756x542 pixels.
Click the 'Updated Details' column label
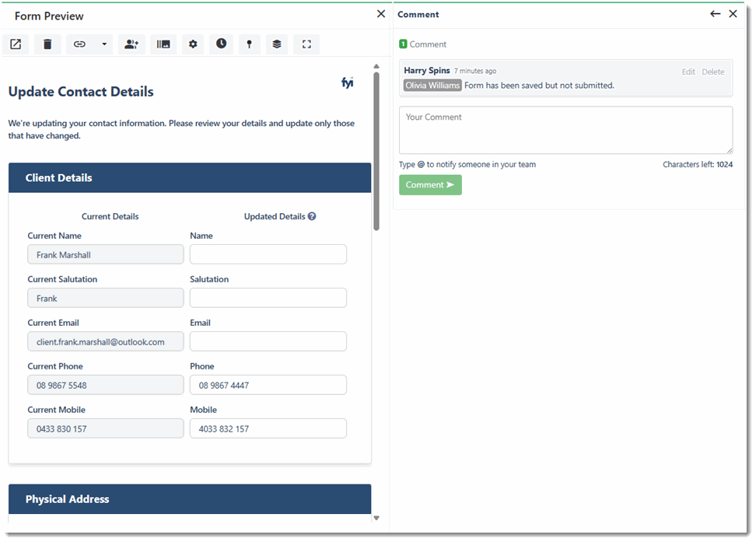(275, 216)
